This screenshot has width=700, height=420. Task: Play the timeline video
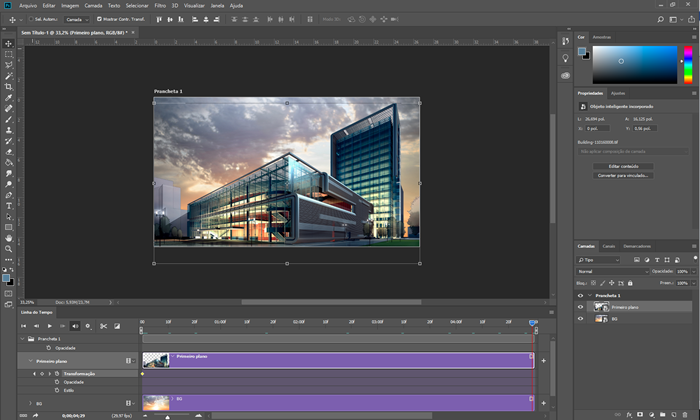pos(50,326)
